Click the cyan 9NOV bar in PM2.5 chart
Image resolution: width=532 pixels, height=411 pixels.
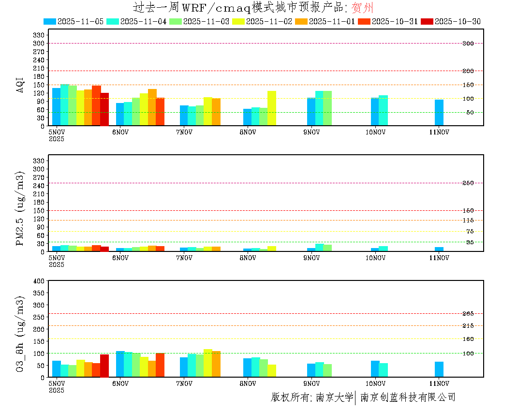319,248
